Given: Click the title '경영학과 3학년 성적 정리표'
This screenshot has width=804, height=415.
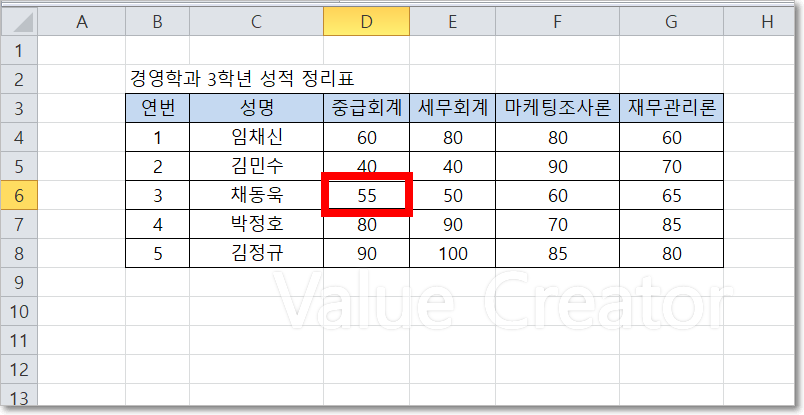Looking at the screenshot, I should click(x=242, y=79).
